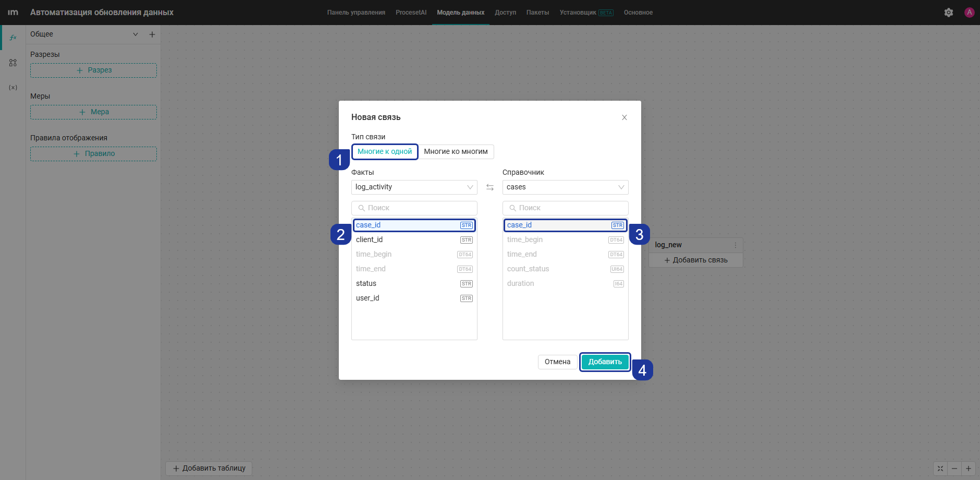Open log_new table options menu dots
The width and height of the screenshot is (980, 480).
pyautogui.click(x=736, y=245)
